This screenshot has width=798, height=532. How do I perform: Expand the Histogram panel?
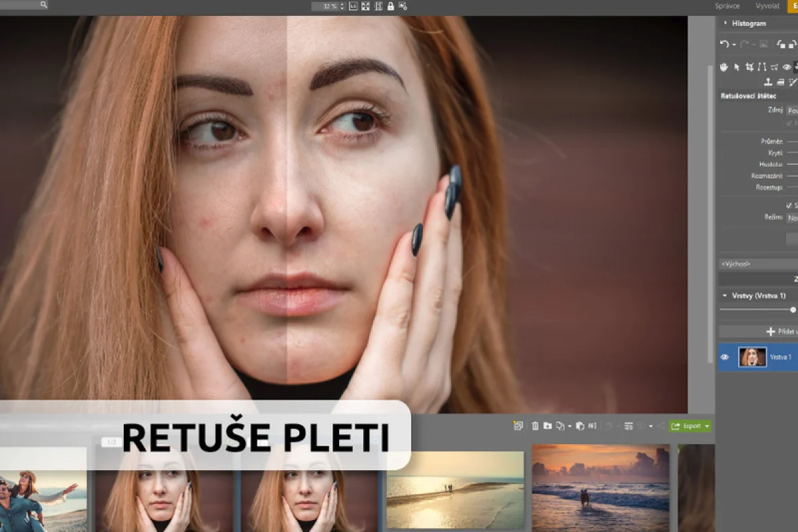tap(725, 23)
